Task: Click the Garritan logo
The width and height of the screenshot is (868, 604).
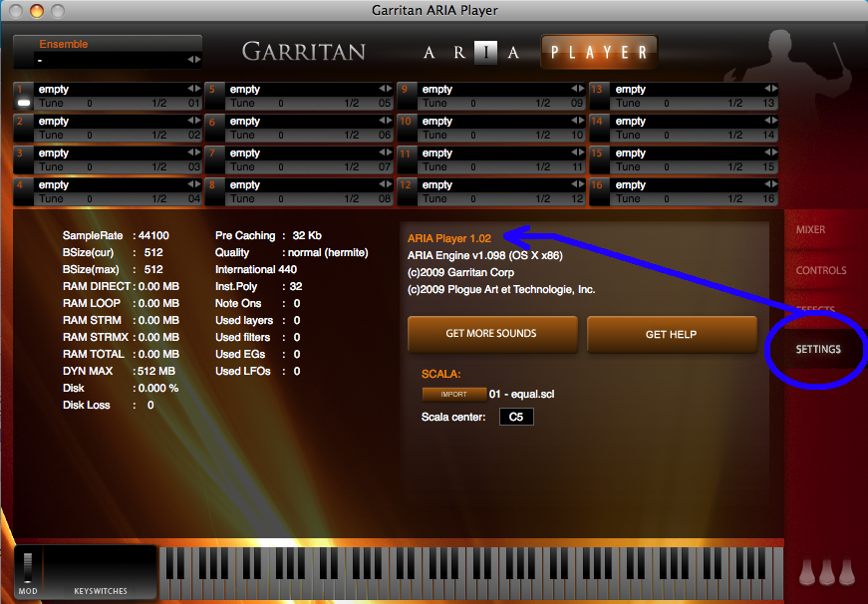Action: click(x=304, y=52)
